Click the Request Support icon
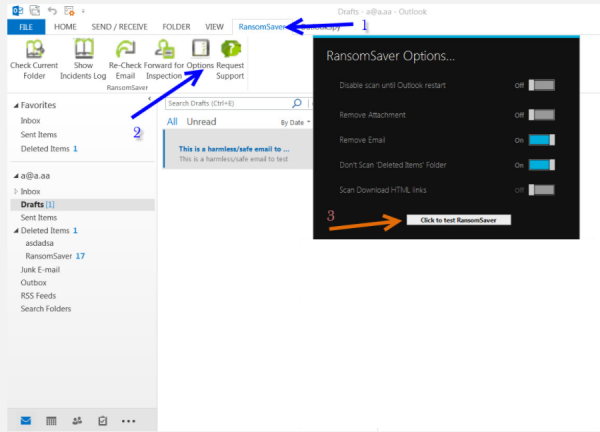Viewport: 600px width, 432px height. (230, 49)
